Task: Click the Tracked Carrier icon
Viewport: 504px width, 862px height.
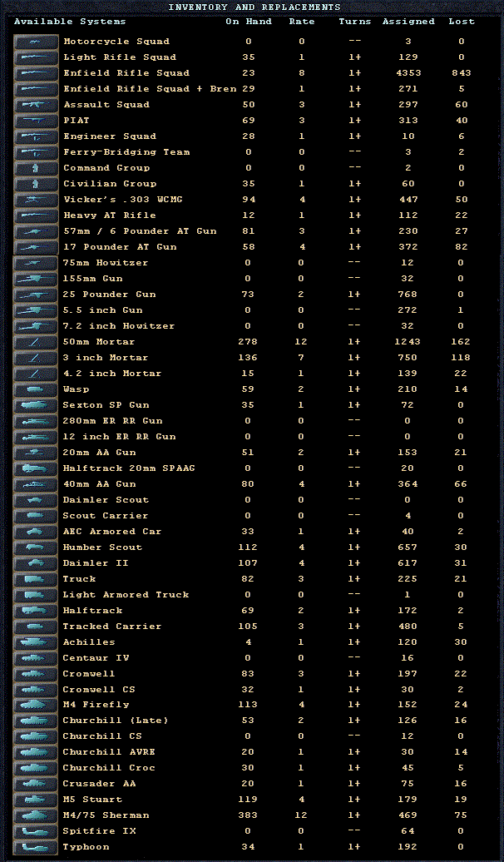Action: pyautogui.click(x=36, y=627)
